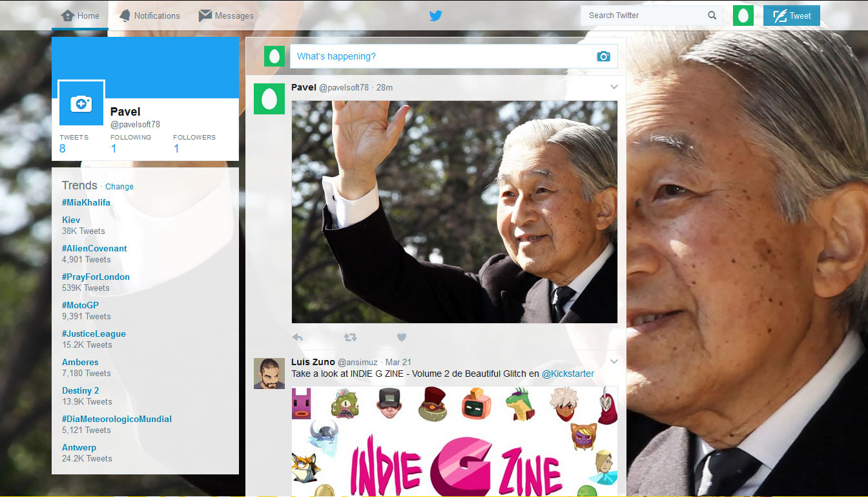868x497 pixels.
Task: Click Mar 21 tweet timestamp
Action: point(398,362)
